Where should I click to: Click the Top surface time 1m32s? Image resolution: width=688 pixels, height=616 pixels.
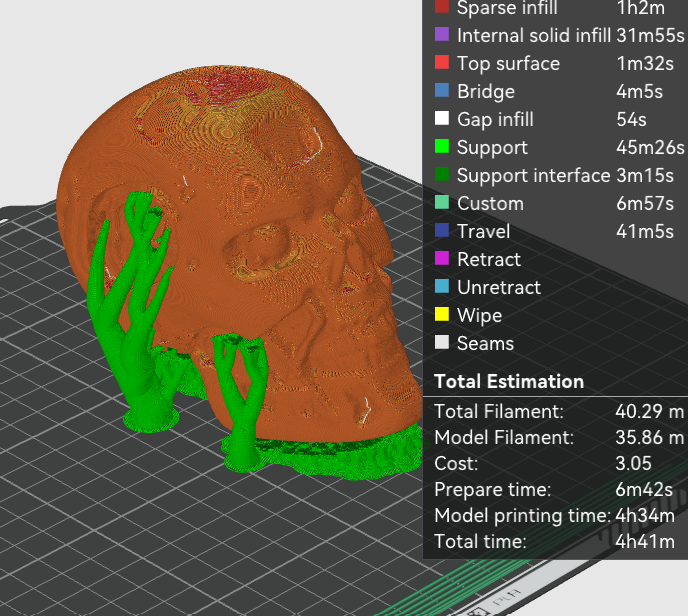point(645,64)
